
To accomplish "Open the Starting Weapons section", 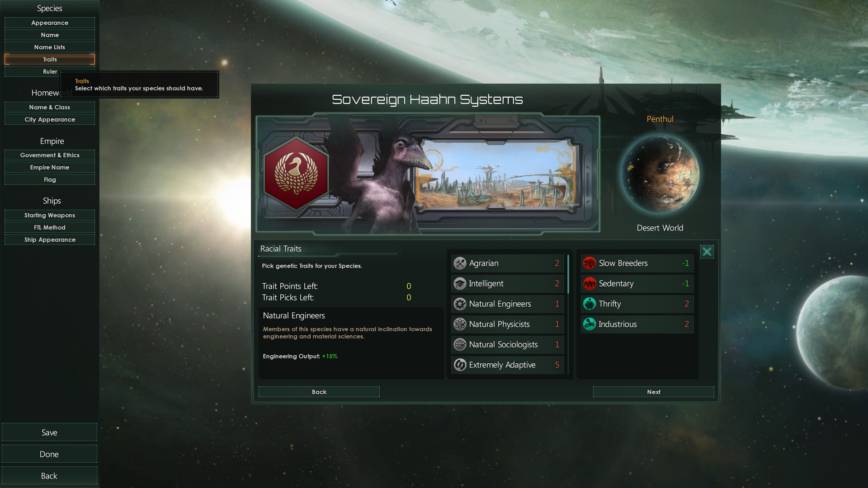I will click(x=50, y=215).
